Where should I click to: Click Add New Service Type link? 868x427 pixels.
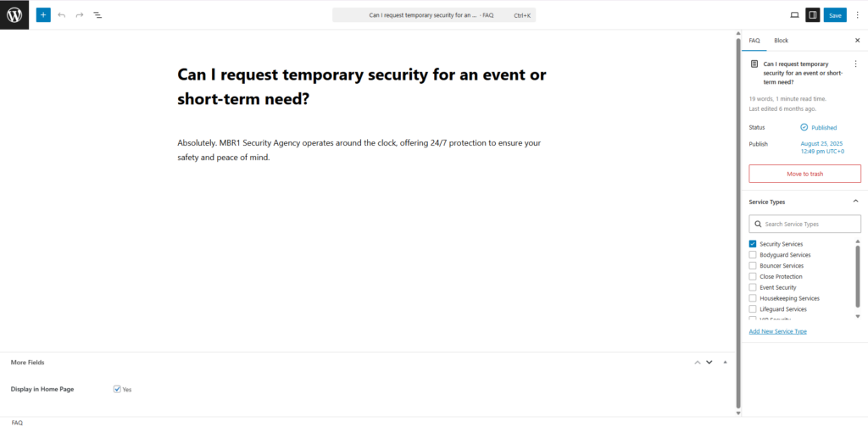(x=777, y=331)
